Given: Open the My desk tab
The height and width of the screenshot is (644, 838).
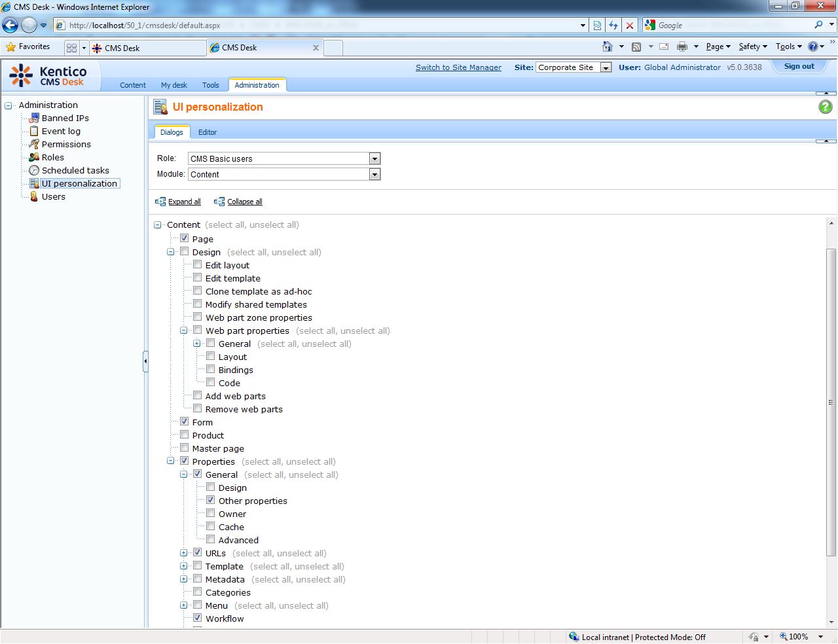Looking at the screenshot, I should 174,85.
